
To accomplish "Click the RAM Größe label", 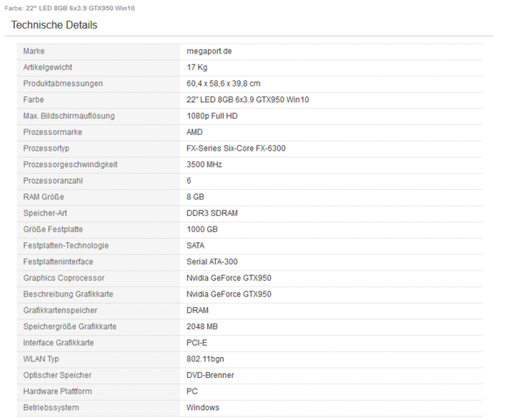I will pyautogui.click(x=44, y=197).
